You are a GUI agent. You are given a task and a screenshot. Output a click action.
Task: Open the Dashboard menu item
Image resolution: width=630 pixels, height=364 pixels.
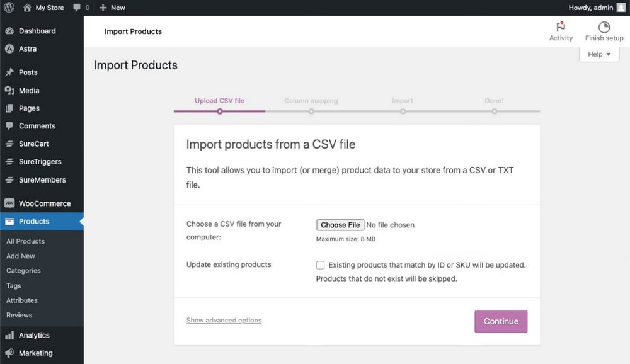(37, 31)
